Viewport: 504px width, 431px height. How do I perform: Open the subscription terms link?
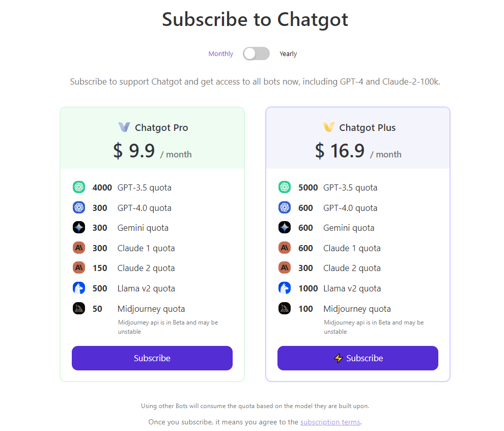(x=330, y=422)
